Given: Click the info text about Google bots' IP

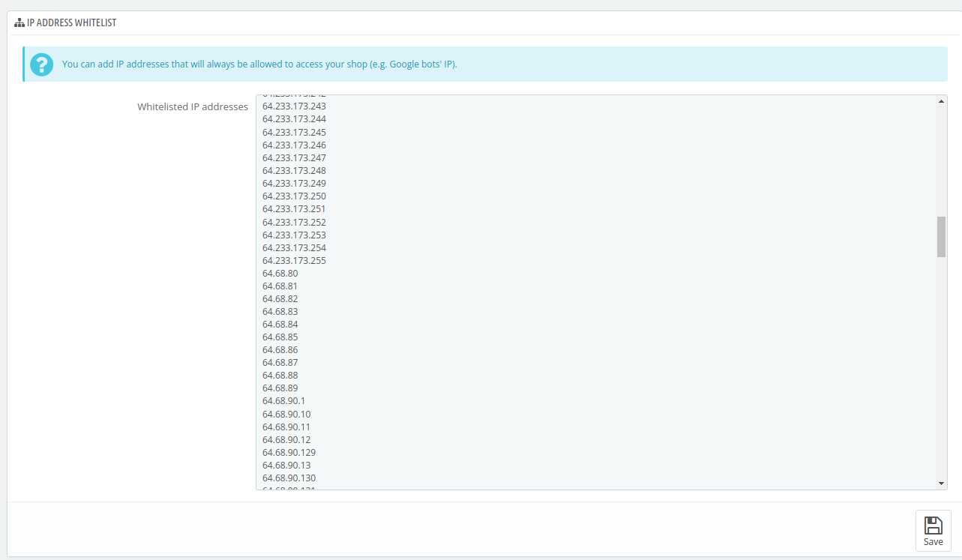Looking at the screenshot, I should [259, 64].
